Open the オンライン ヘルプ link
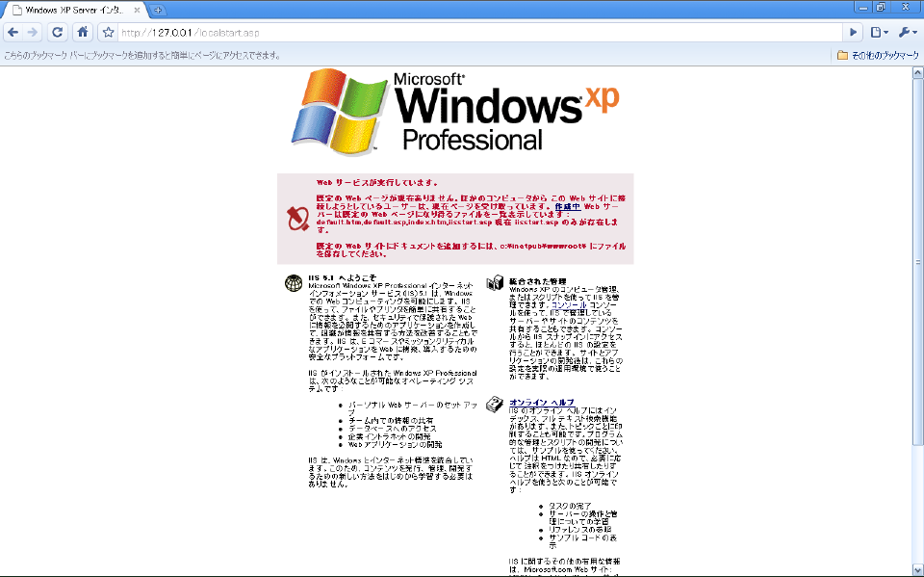 (x=542, y=403)
